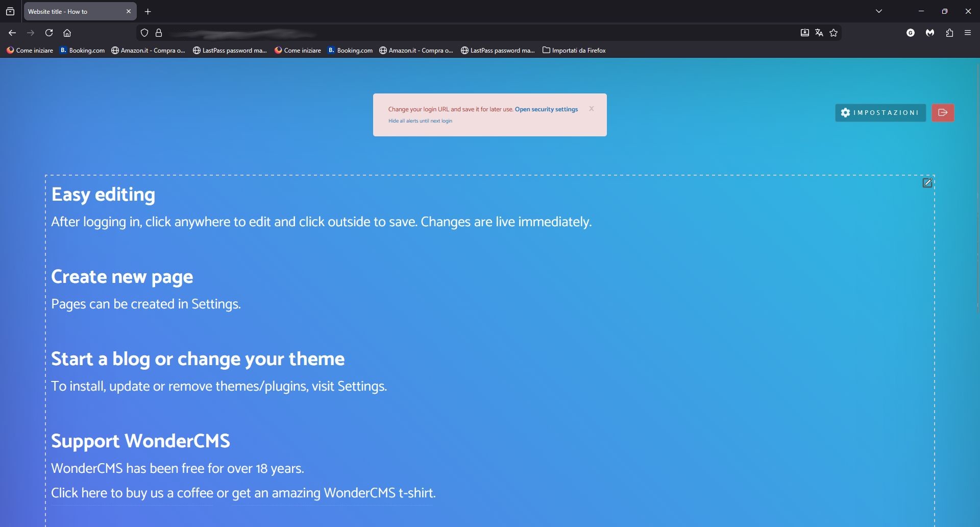This screenshot has height=527, width=980.
Task: Open a new browser tab
Action: (x=148, y=11)
